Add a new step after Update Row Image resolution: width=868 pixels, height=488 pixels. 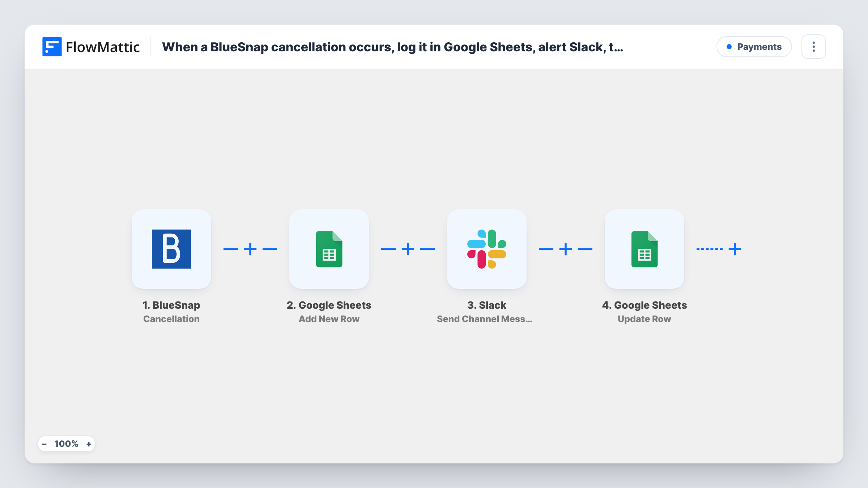[735, 249]
